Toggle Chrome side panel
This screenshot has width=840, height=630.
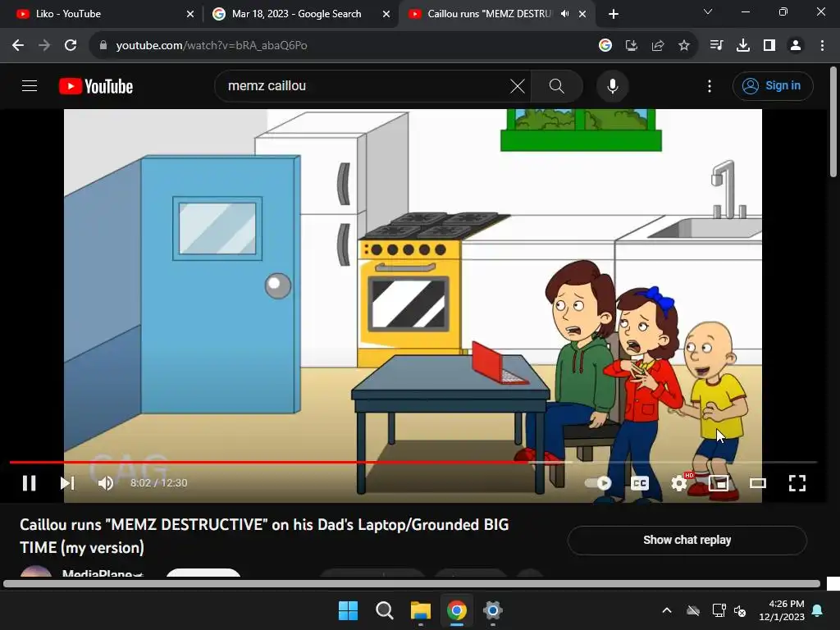click(769, 46)
